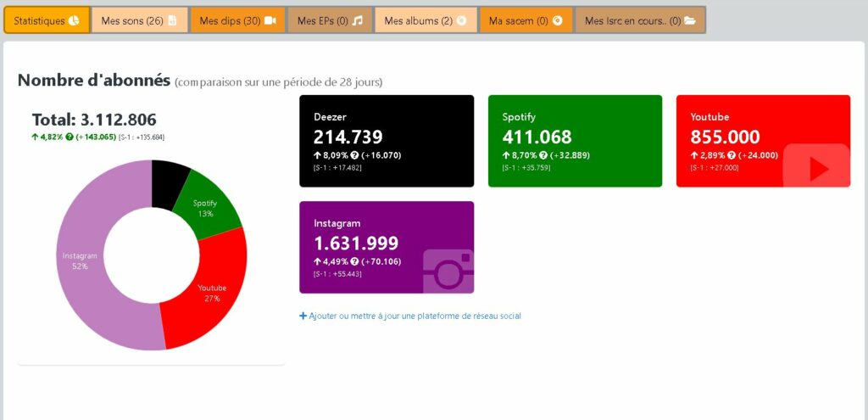This screenshot has height=420, width=868.
Task: Click the black Deezer donut segment
Action: pos(169,184)
